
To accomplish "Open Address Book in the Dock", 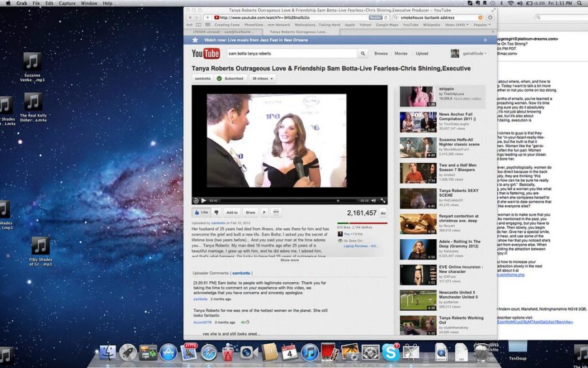I will [270, 352].
